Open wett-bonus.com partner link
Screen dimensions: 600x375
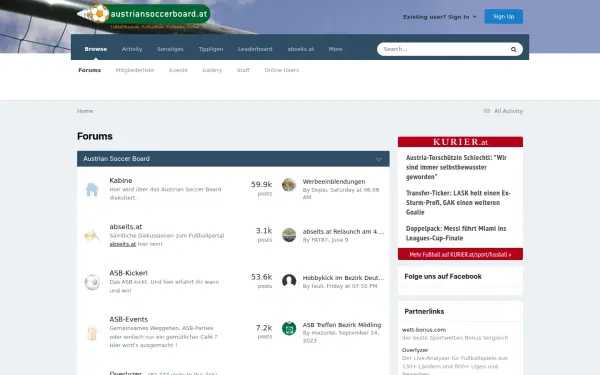pyautogui.click(x=424, y=329)
